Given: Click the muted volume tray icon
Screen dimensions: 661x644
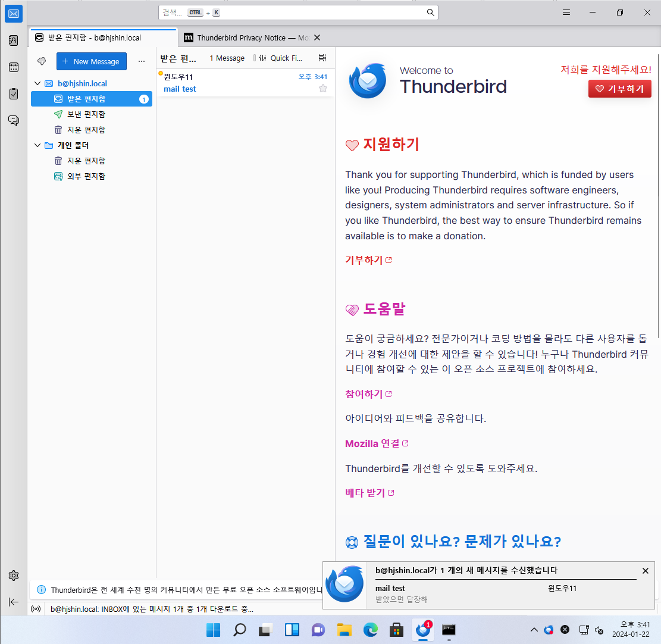Looking at the screenshot, I should (x=599, y=630).
